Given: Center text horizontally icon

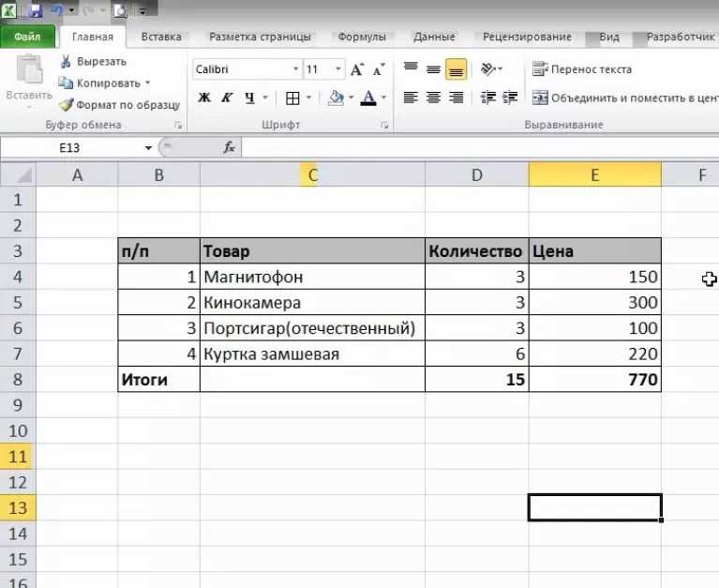Looking at the screenshot, I should coord(433,98).
